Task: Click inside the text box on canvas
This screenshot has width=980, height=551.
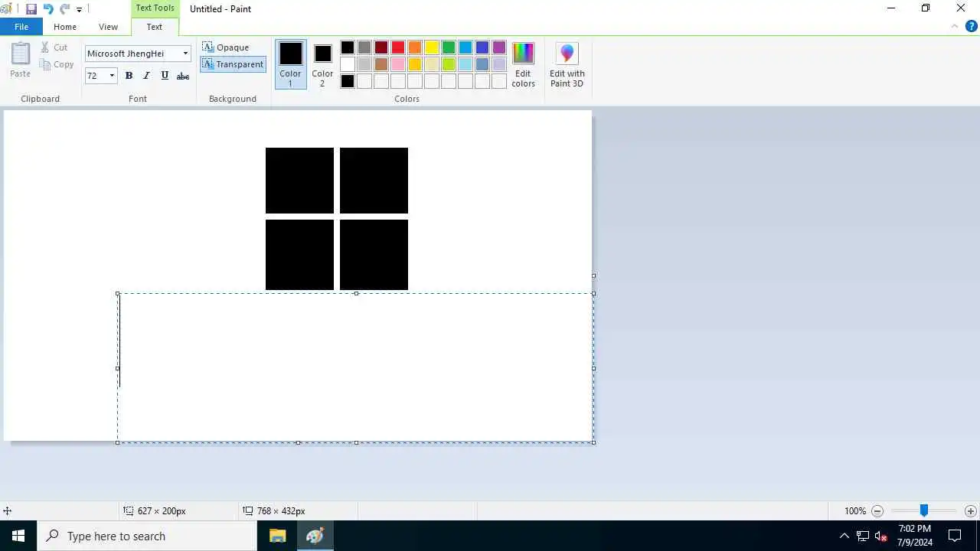Action: pos(356,368)
